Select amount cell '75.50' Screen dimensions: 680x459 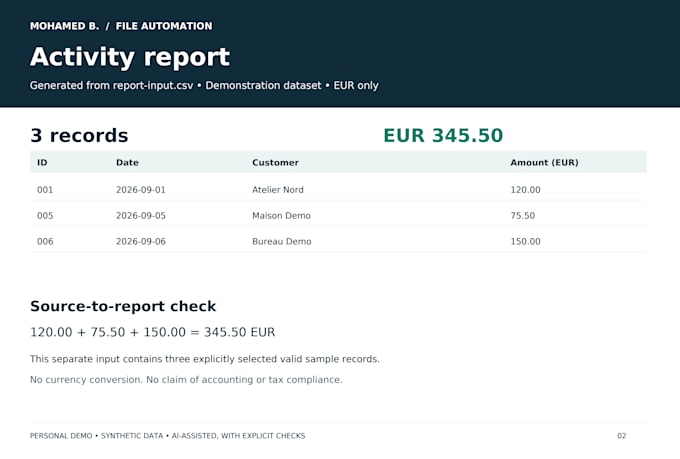coord(523,216)
